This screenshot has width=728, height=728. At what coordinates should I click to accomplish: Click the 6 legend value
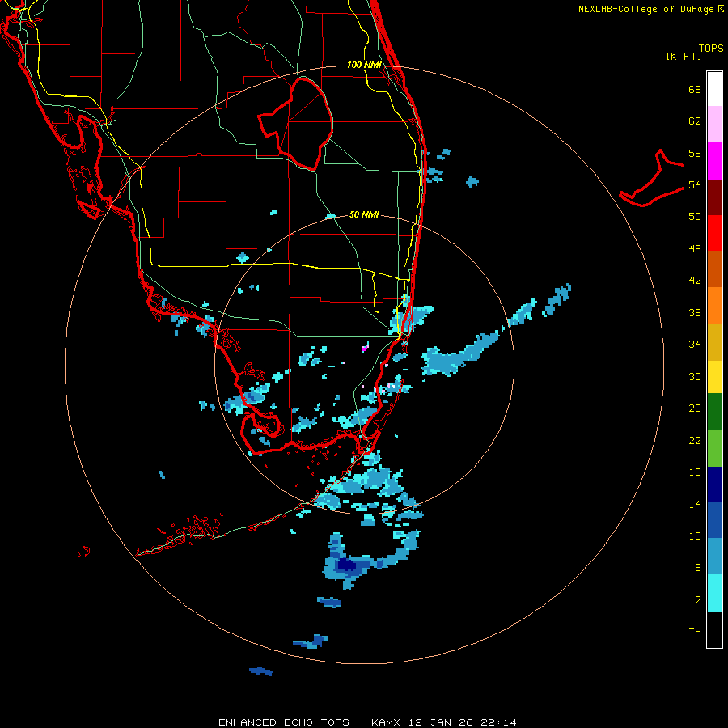698,568
